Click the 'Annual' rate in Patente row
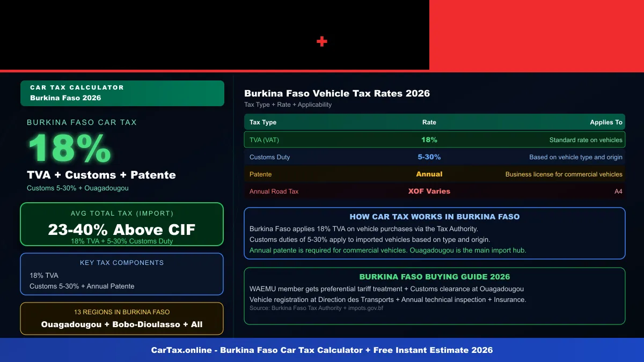The width and height of the screenshot is (644, 362). [x=429, y=174]
